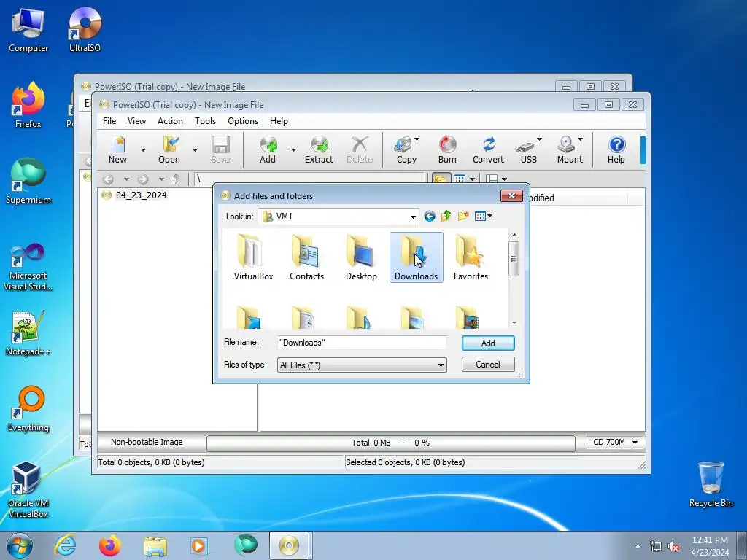The width and height of the screenshot is (747, 560).
Task: Expand the Copy button dropdown arrow
Action: [x=417, y=139]
